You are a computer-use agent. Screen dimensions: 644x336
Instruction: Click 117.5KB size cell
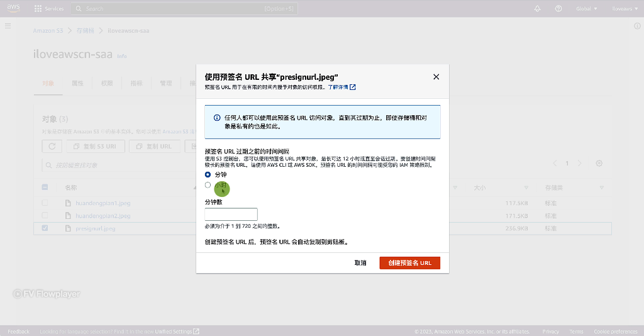click(516, 203)
